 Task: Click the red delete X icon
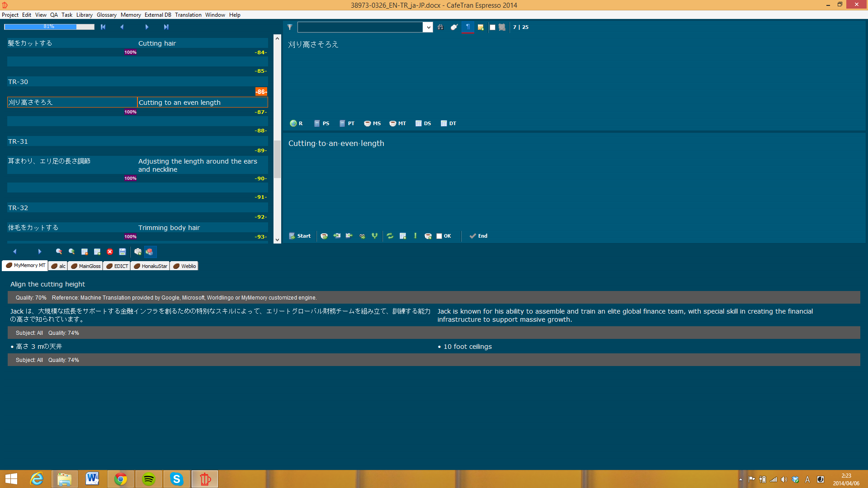(x=110, y=252)
